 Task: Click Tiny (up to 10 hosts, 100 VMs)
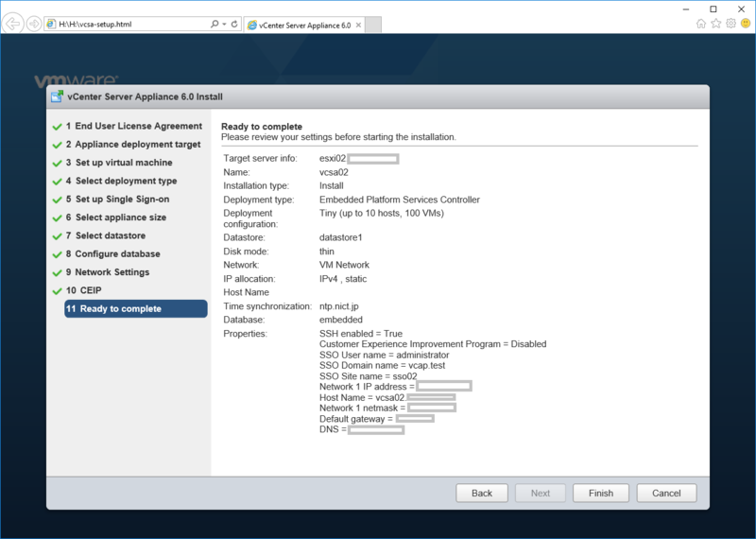click(x=382, y=214)
